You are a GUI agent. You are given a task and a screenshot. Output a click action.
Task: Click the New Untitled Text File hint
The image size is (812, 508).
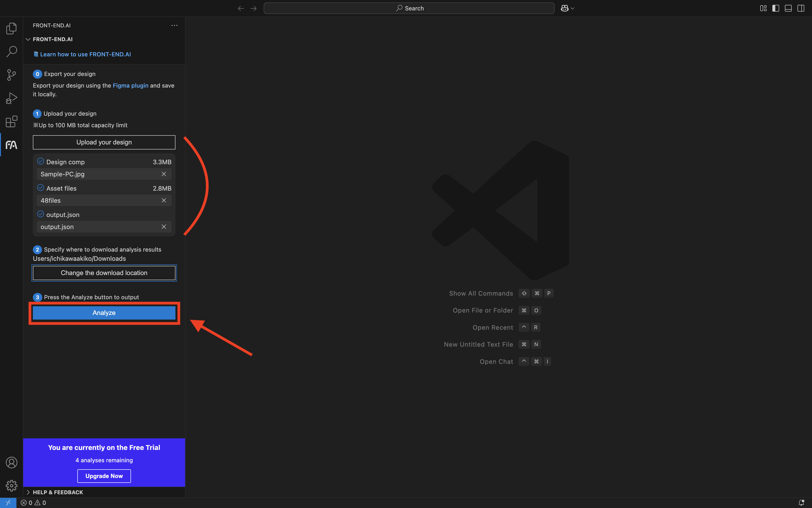tap(478, 344)
